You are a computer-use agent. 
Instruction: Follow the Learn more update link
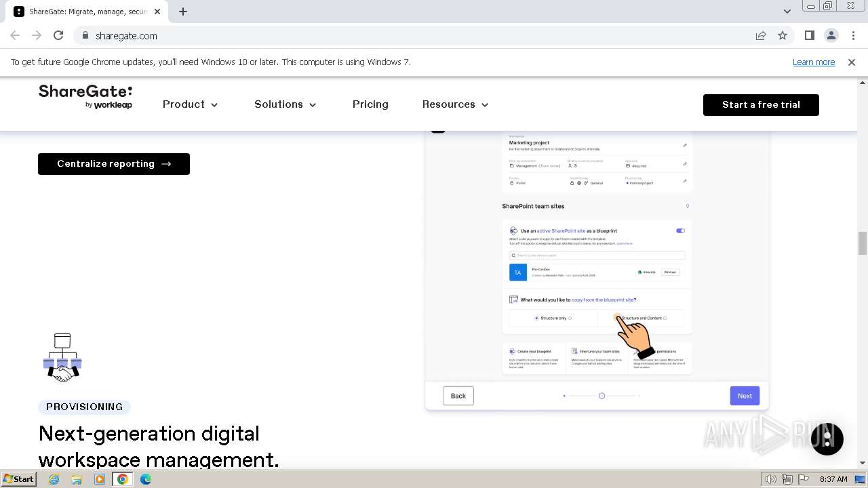point(814,62)
